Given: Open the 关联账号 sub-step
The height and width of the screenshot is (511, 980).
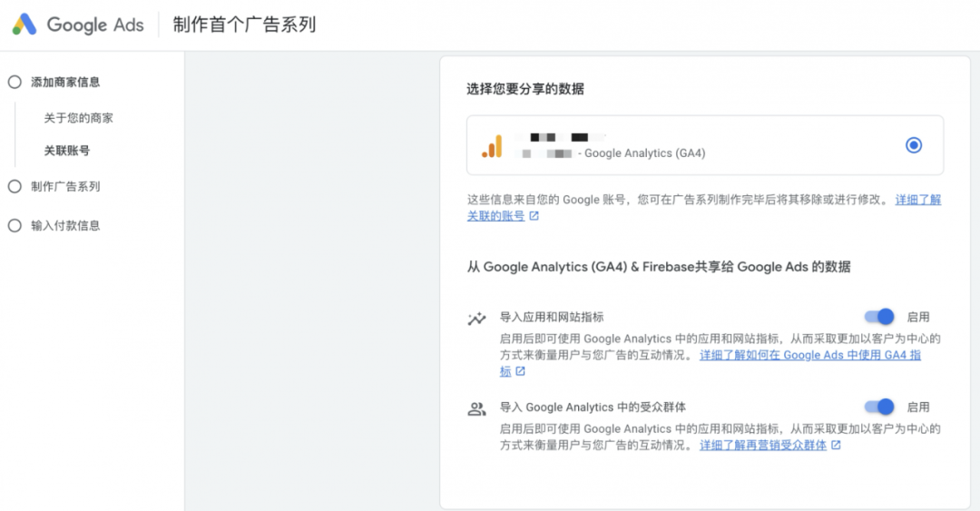Looking at the screenshot, I should pos(67,151).
